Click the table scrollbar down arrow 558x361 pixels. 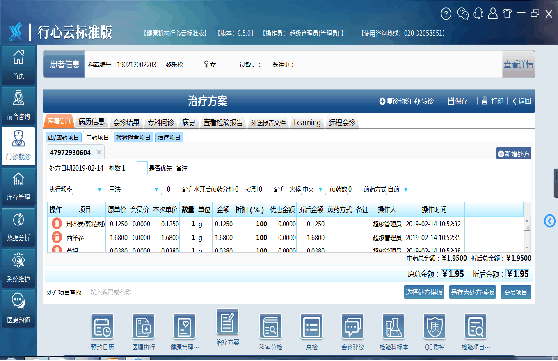[x=527, y=248]
